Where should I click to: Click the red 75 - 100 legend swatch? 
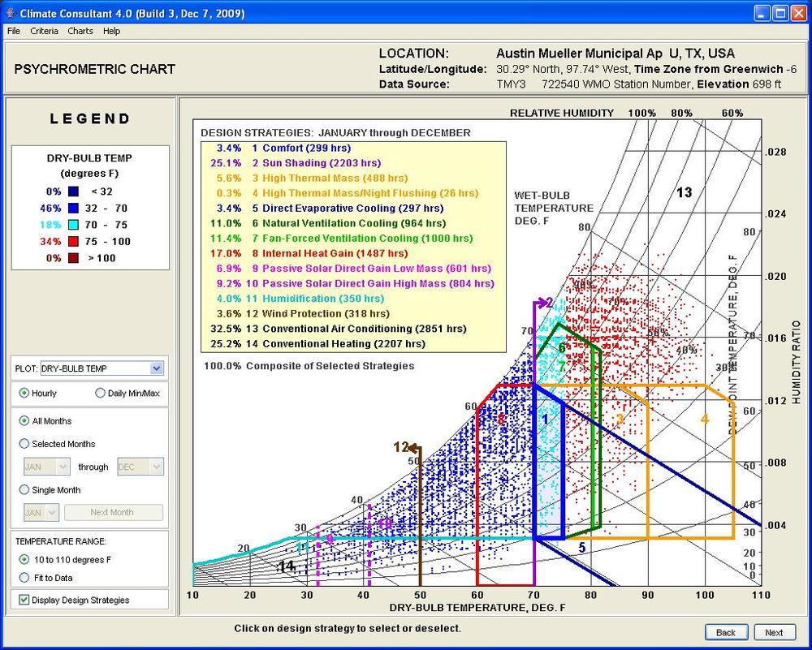pyautogui.click(x=74, y=241)
